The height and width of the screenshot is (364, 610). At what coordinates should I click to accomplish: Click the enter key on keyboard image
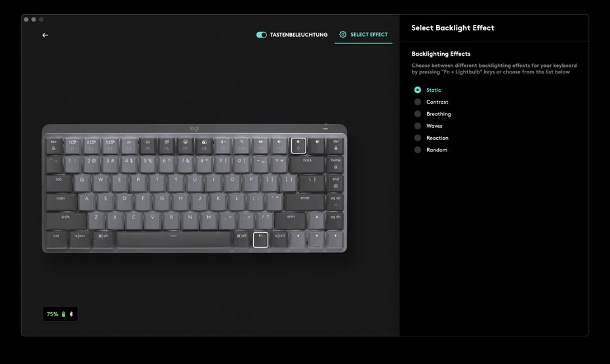(x=304, y=202)
